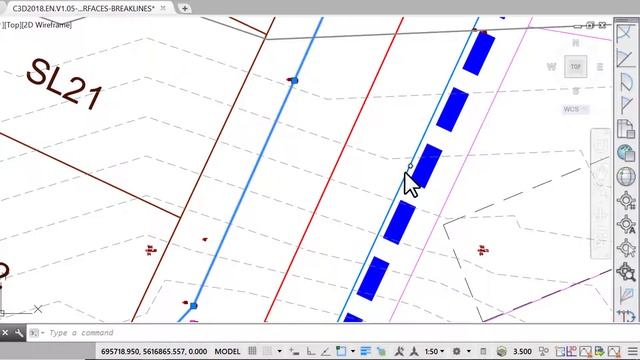
Task: Open a new drawing tab with plus
Action: pyautogui.click(x=184, y=8)
